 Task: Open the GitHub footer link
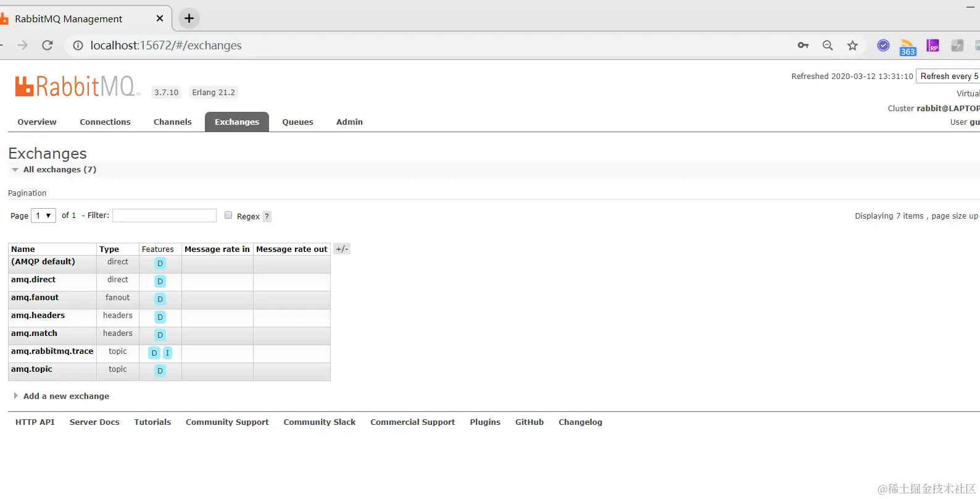coord(529,422)
